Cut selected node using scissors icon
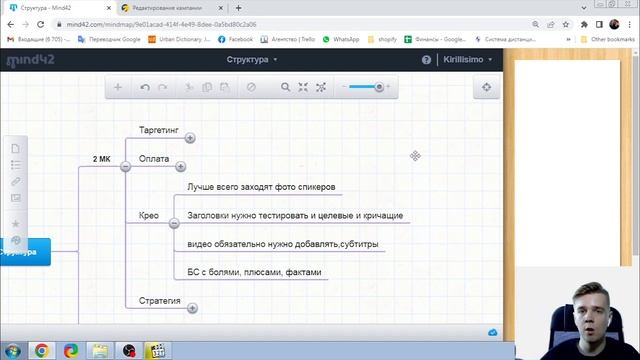This screenshot has width=640, height=360. coord(189,87)
